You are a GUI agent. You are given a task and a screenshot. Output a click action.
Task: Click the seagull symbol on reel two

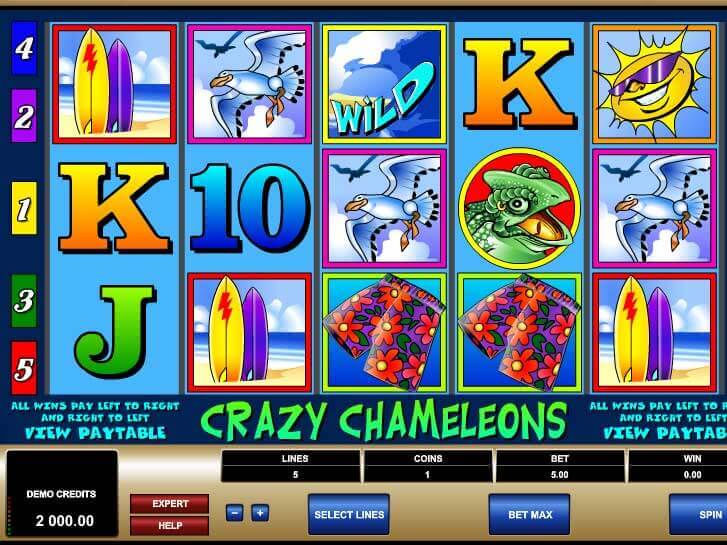click(249, 84)
